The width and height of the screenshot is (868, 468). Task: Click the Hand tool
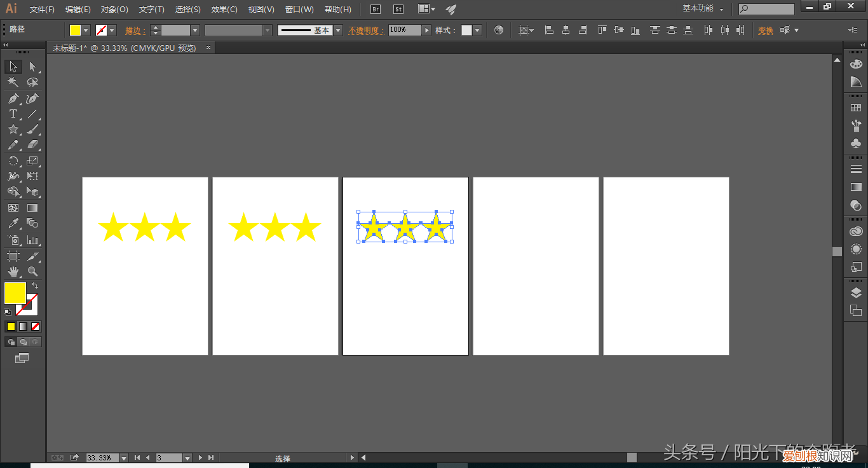coord(13,272)
